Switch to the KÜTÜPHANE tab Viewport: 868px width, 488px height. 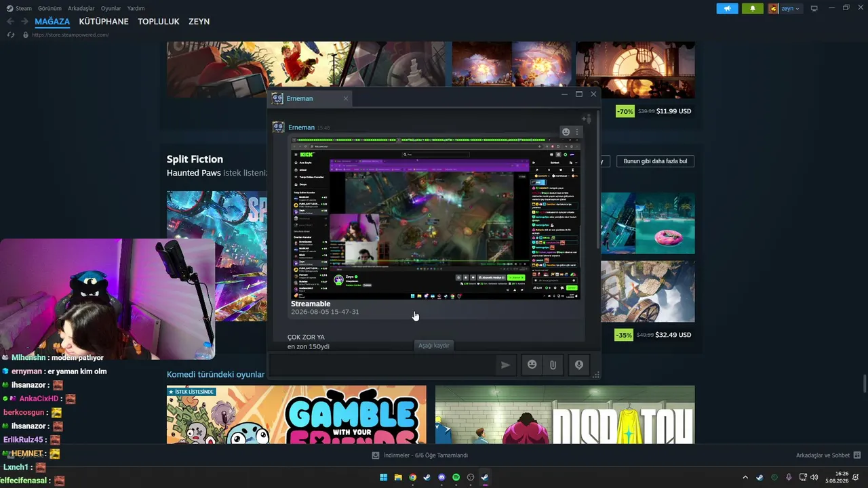coord(104,22)
